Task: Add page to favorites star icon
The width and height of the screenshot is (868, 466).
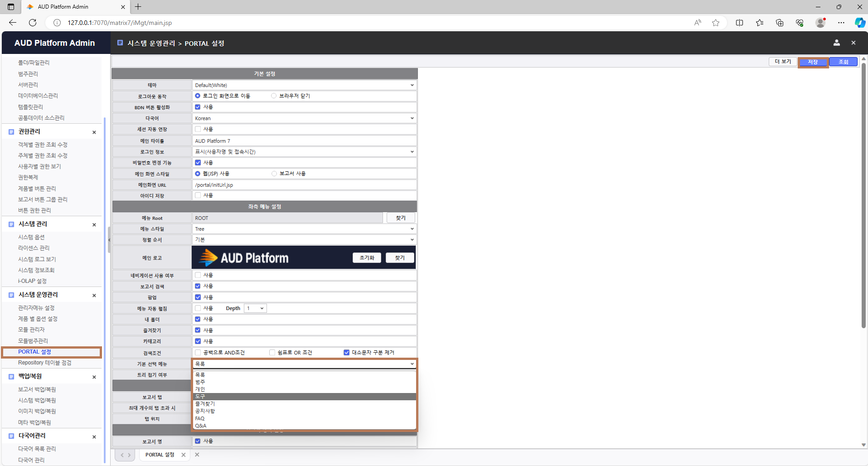Action: (716, 23)
